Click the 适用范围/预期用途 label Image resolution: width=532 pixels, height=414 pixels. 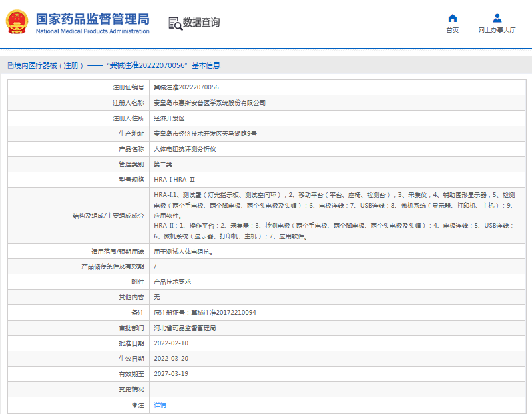pos(117,252)
